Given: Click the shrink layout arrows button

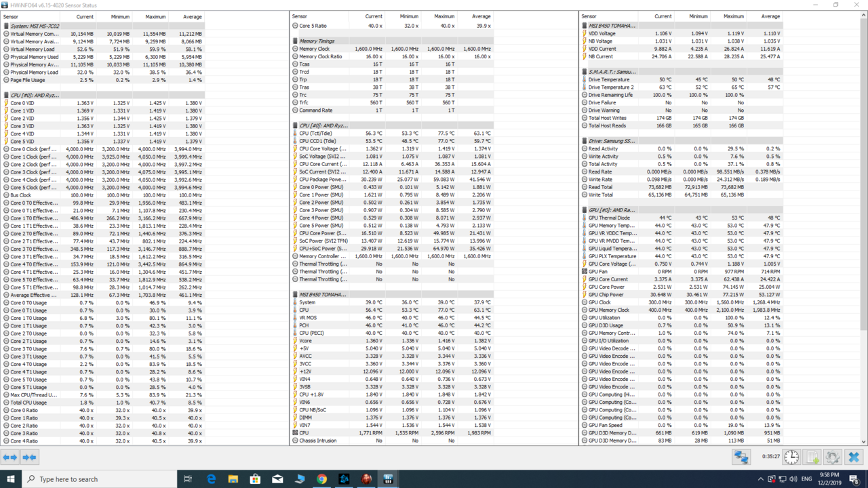Looking at the screenshot, I should coord(29,457).
